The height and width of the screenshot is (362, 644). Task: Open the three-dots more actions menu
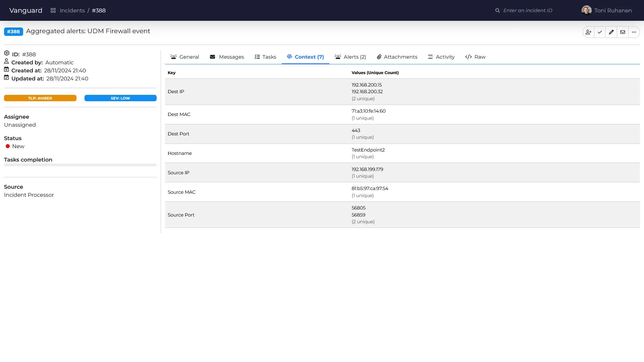[634, 32]
